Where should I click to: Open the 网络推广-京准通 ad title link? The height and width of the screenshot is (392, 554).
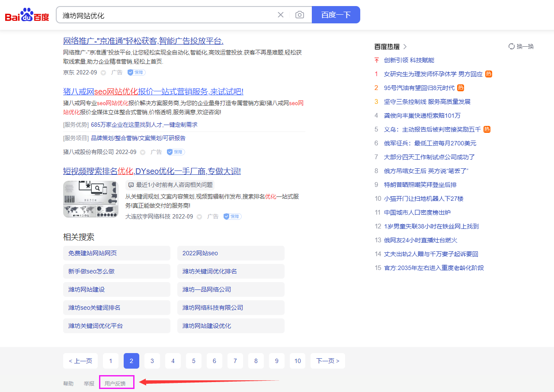point(143,41)
